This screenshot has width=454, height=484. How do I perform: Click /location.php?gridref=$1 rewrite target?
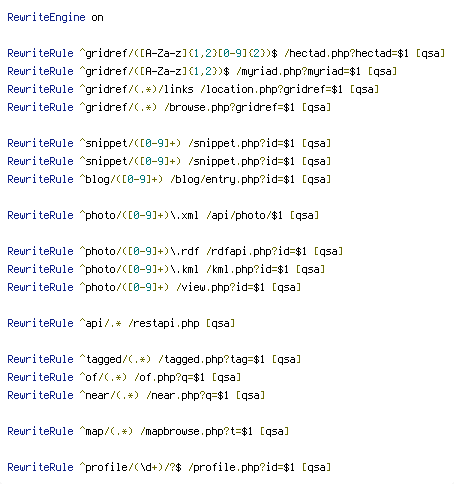coord(271,89)
